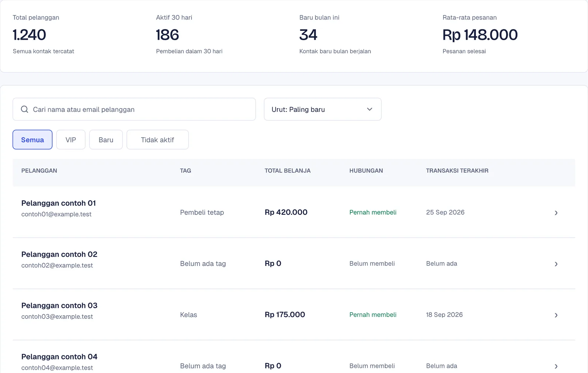Click the Rp 420.000 total value
The height and width of the screenshot is (373, 588).
[286, 212]
